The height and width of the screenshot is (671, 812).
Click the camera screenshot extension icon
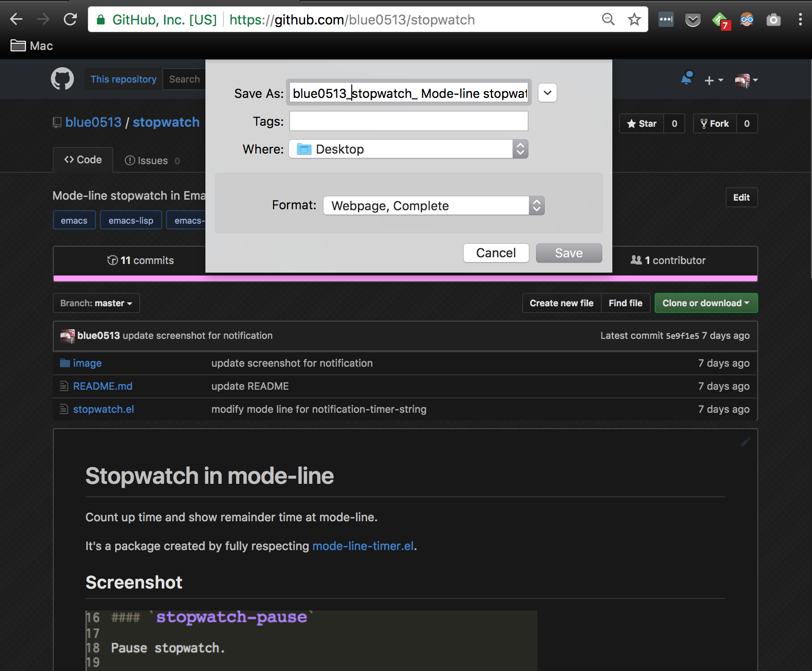[x=774, y=19]
